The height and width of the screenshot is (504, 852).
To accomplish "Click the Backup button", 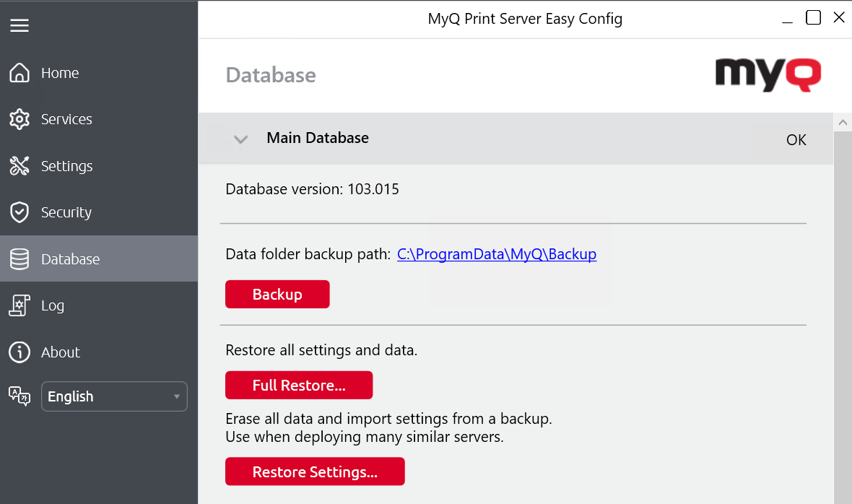I will (277, 295).
